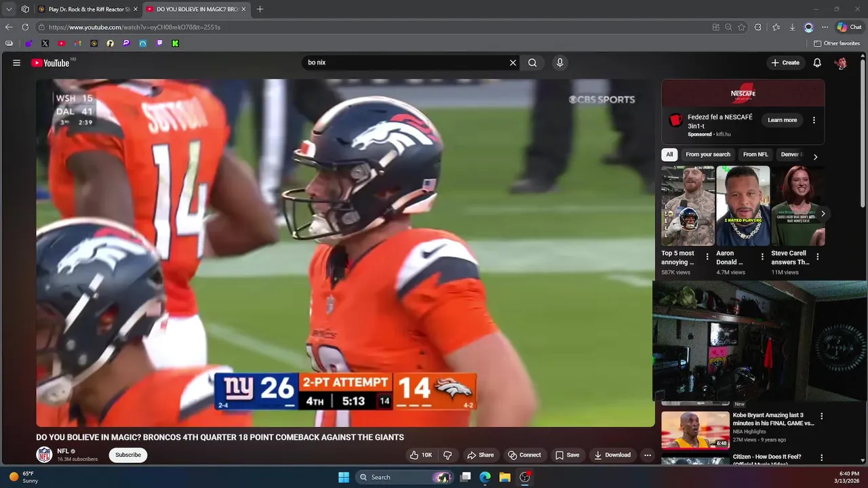The width and height of the screenshot is (868, 488).
Task: Click the Create button
Action: tap(785, 62)
